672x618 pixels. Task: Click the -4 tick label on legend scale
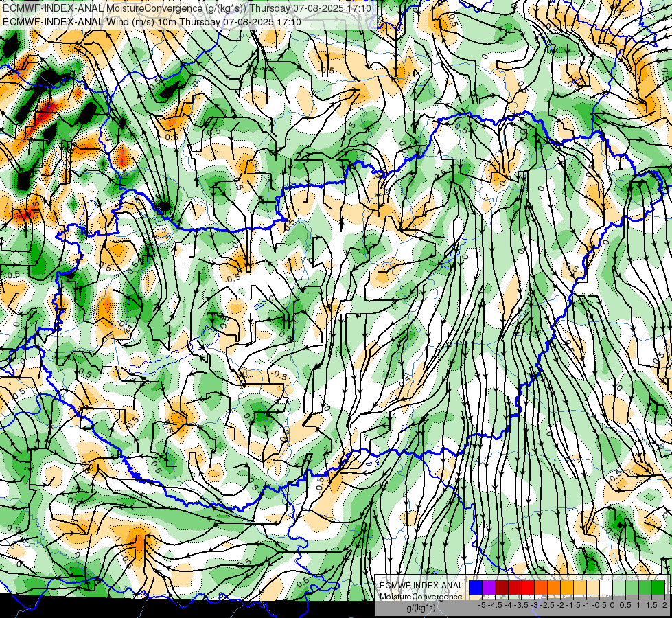click(508, 605)
